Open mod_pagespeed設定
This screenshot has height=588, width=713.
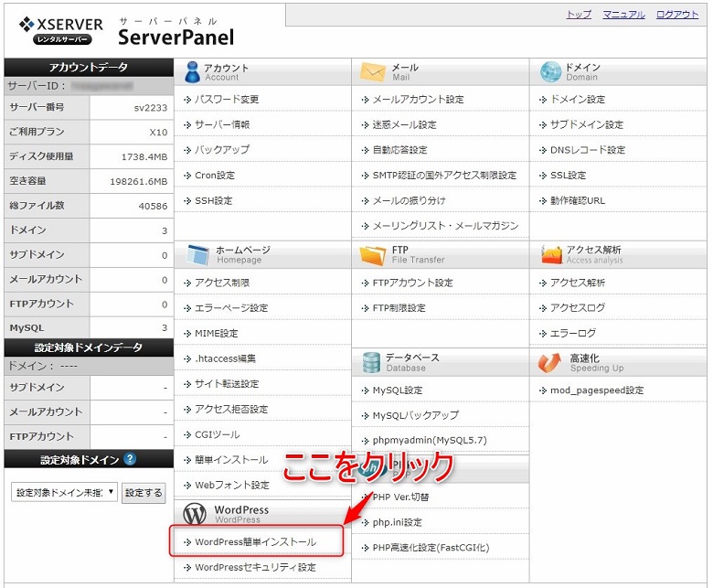point(597,390)
